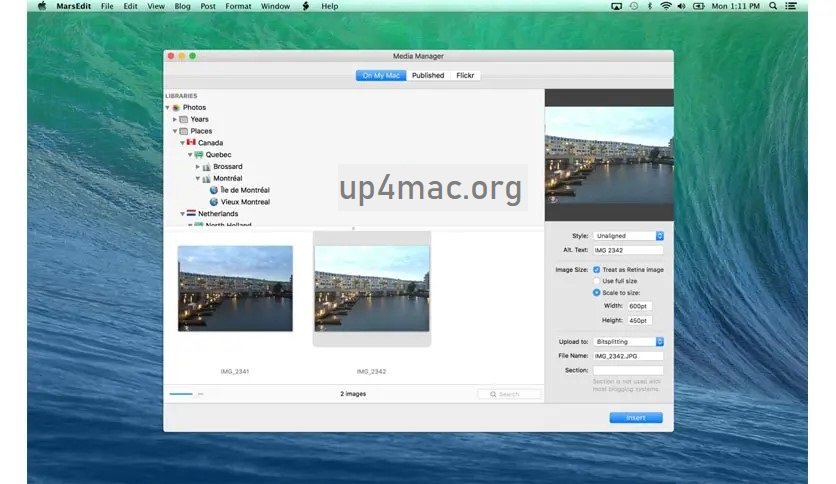Screen dimensions: 836x484
Task: Open the Style dropdown set to Unaligned
Action: coord(628,235)
